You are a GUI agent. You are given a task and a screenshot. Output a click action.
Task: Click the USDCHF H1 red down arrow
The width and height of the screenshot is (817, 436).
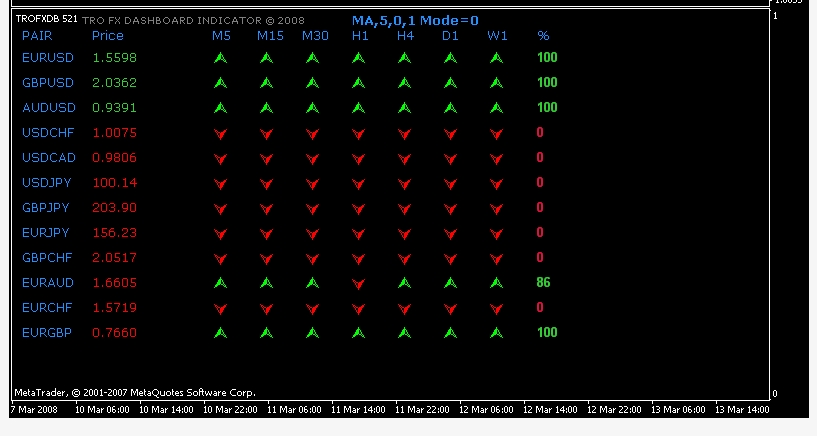click(x=359, y=133)
